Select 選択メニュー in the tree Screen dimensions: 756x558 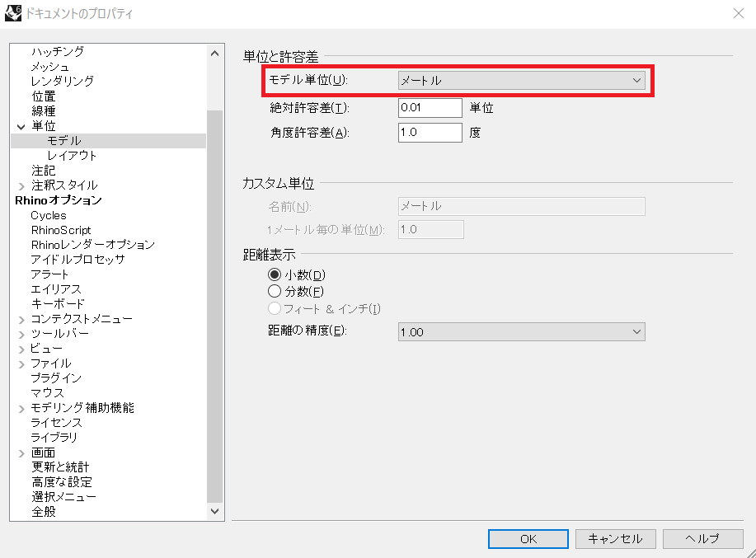[63, 497]
